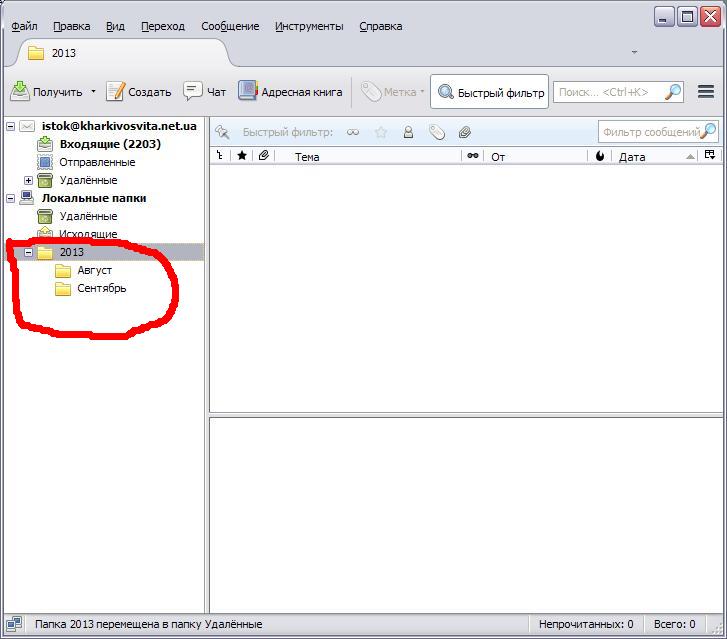Select Локальные папки

[x=94, y=198]
